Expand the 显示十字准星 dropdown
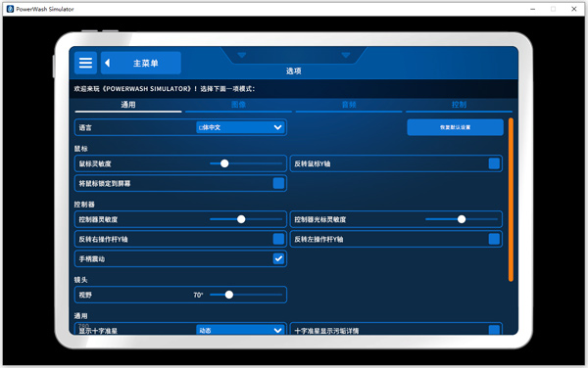 (x=240, y=330)
